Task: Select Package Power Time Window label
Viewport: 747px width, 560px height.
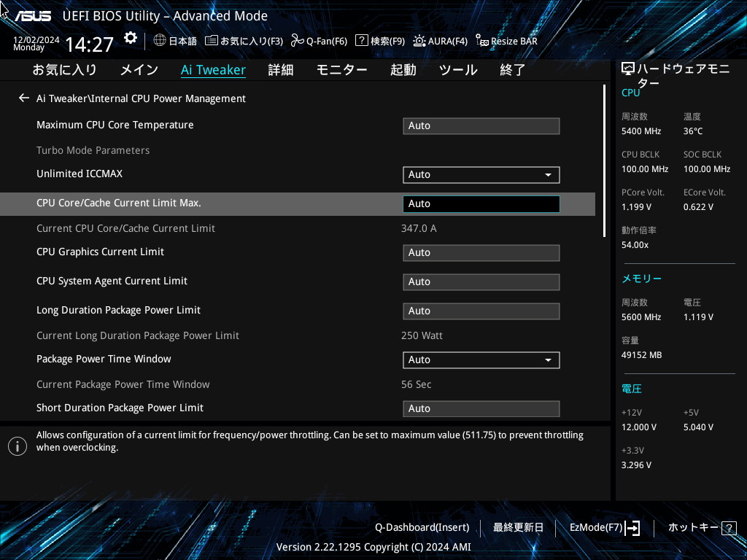Action: tap(104, 359)
